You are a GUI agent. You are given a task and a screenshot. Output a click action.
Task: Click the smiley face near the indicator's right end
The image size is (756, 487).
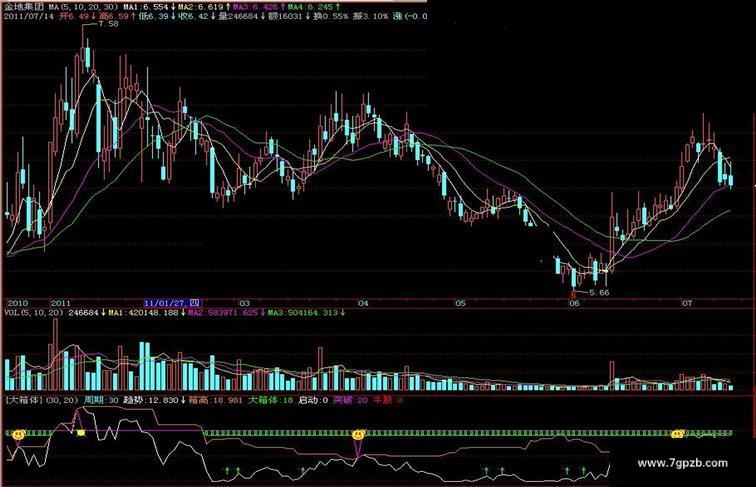click(x=677, y=434)
